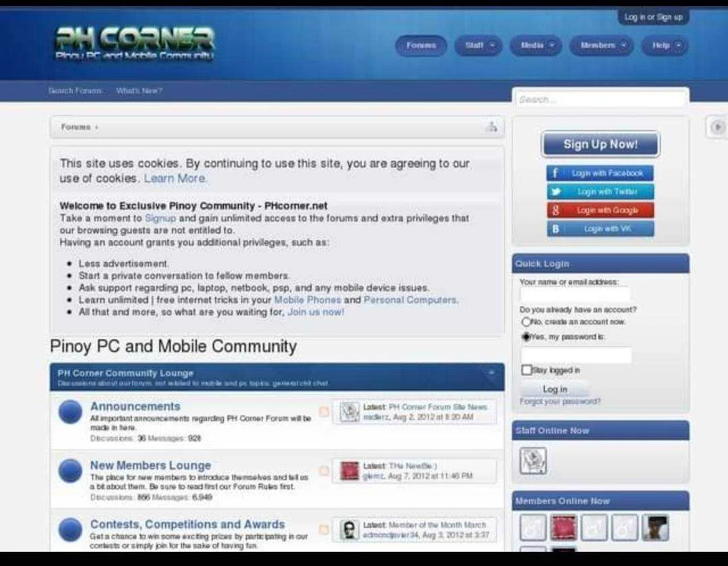Viewport: 728px width, 566px height.
Task: Click the red avatar under Members Online Now
Action: click(564, 528)
